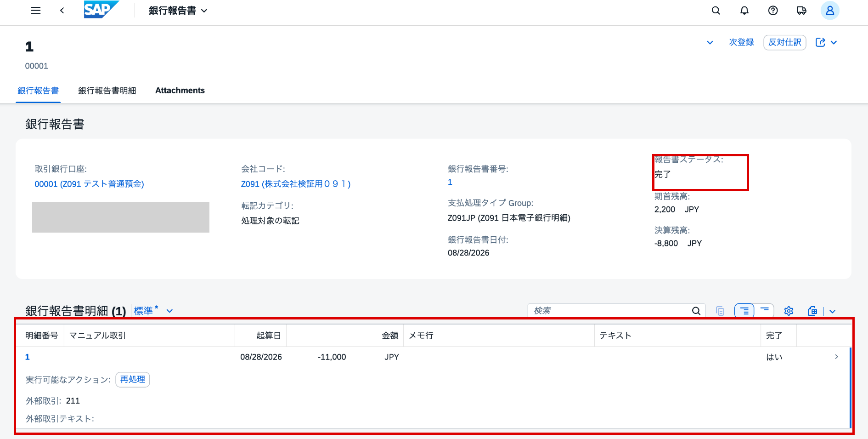Click the 反対仕訳 button
Screen dimensions: 868x439
coord(785,42)
